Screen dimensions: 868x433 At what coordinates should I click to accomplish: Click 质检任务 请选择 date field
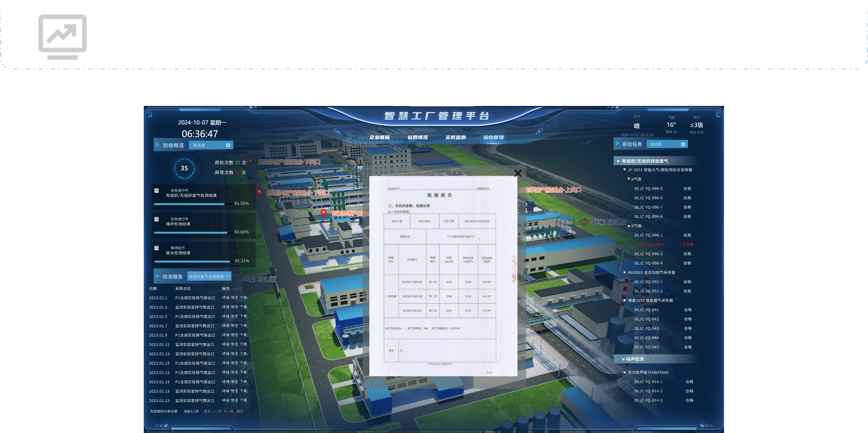click(667, 144)
